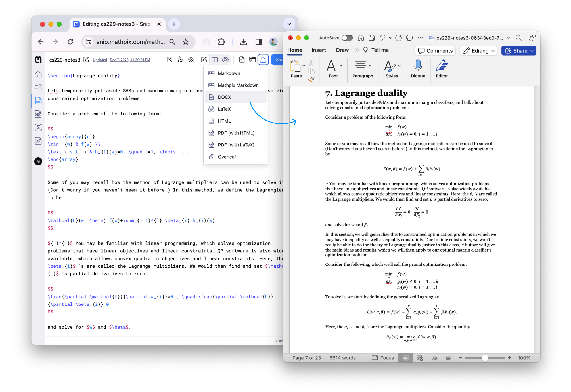Select the document notes sidebar icon
Image resolution: width=571 pixels, height=392 pixels.
point(38,100)
